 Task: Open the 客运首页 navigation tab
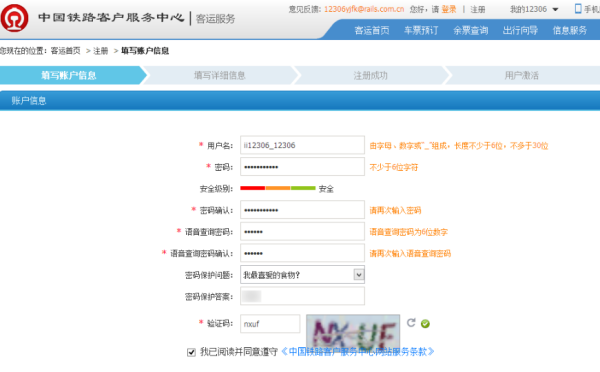372,30
